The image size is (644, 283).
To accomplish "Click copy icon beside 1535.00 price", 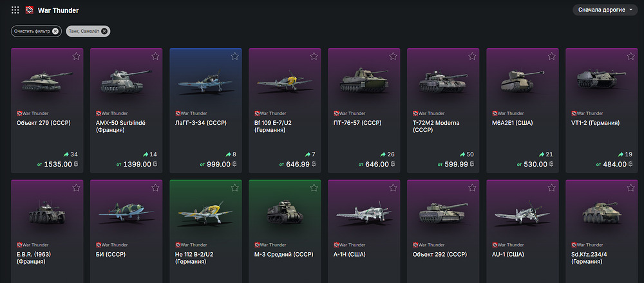I will point(75,165).
